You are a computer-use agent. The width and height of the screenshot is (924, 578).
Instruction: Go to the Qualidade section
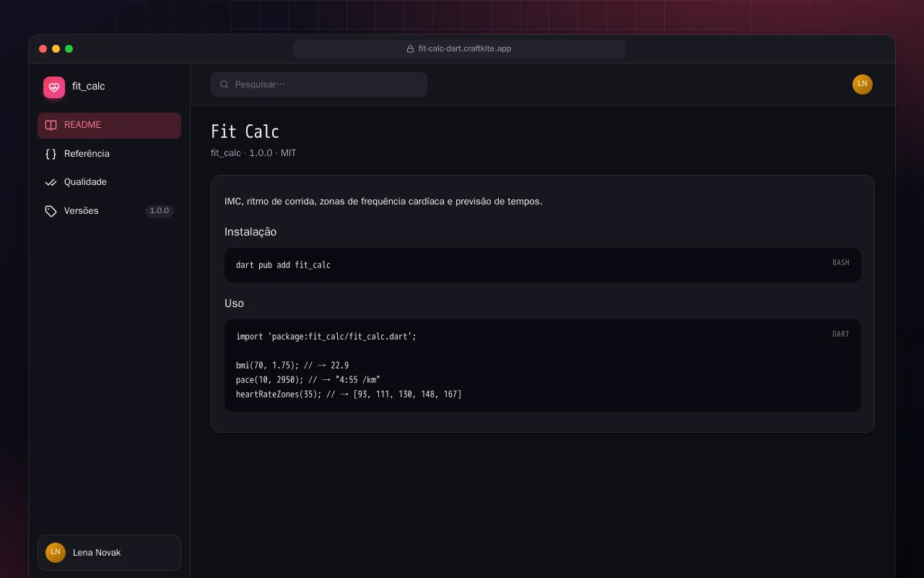pos(109,182)
